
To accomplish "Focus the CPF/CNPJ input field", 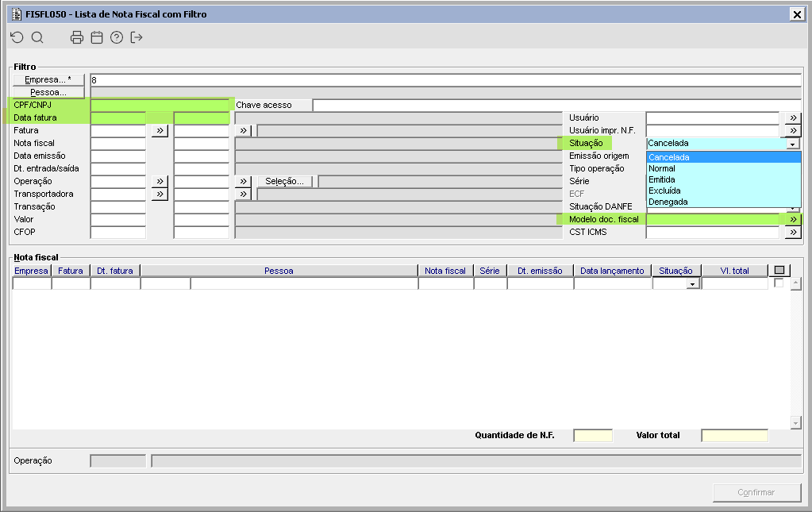I will pos(160,105).
